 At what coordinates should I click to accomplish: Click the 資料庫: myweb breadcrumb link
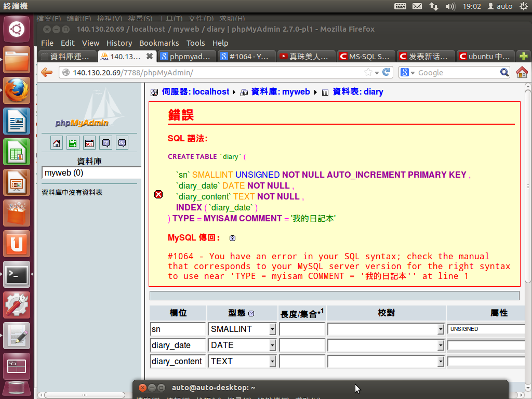point(280,92)
